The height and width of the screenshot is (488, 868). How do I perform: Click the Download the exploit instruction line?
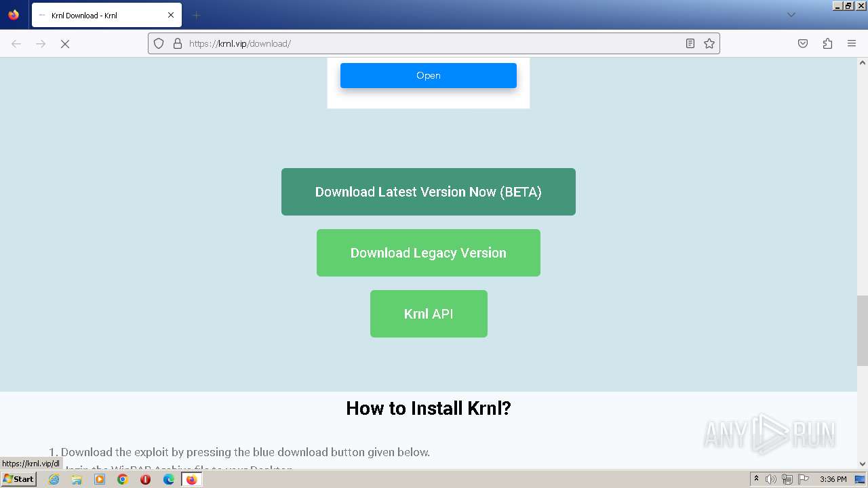tap(245, 452)
